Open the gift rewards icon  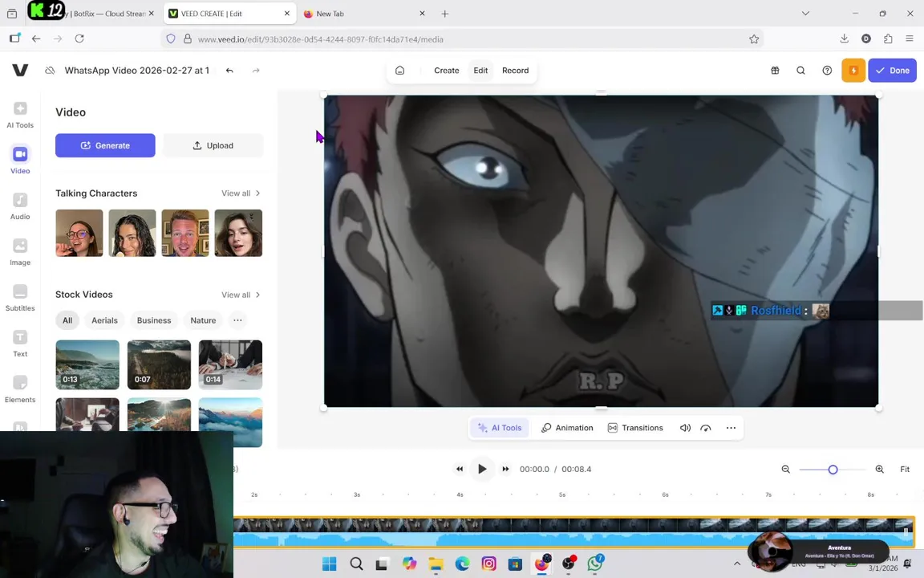(775, 70)
